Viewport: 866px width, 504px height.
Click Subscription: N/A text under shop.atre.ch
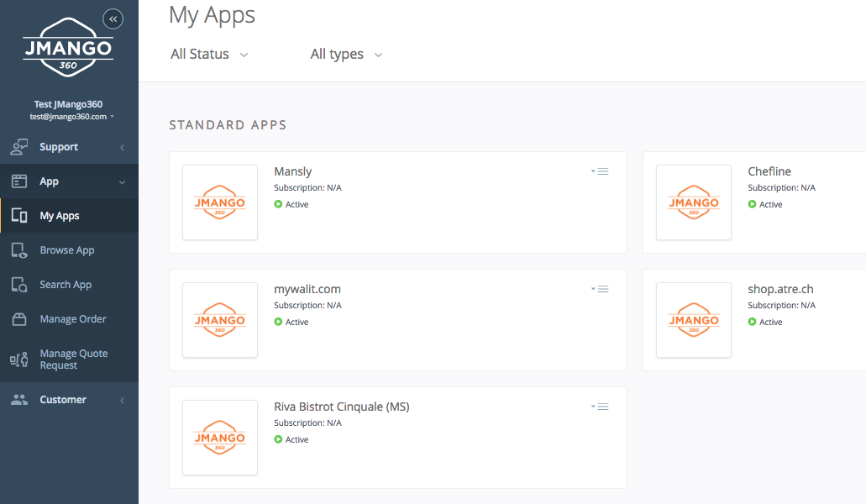[781, 305]
